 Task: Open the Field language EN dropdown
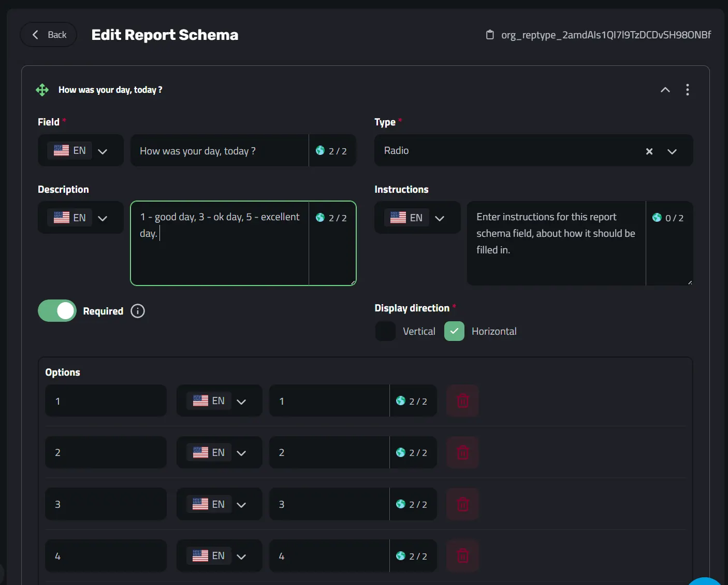pos(81,150)
